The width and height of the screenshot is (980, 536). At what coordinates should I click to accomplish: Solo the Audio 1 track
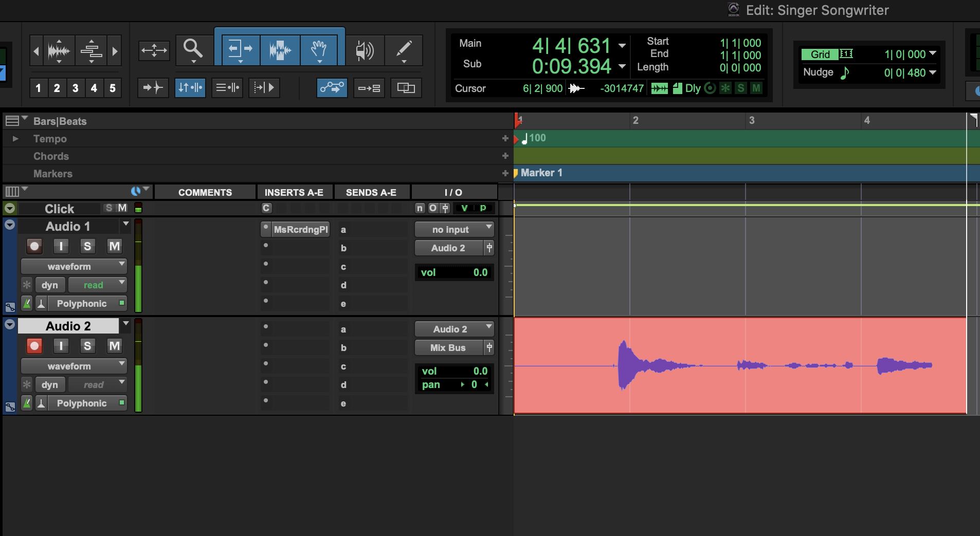(87, 246)
